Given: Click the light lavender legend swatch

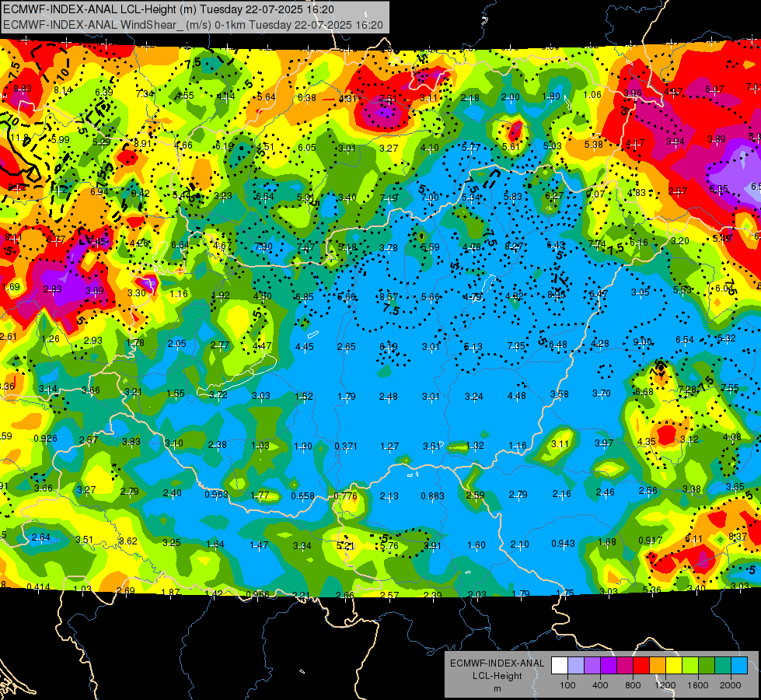Looking at the screenshot, I should coord(576,666).
